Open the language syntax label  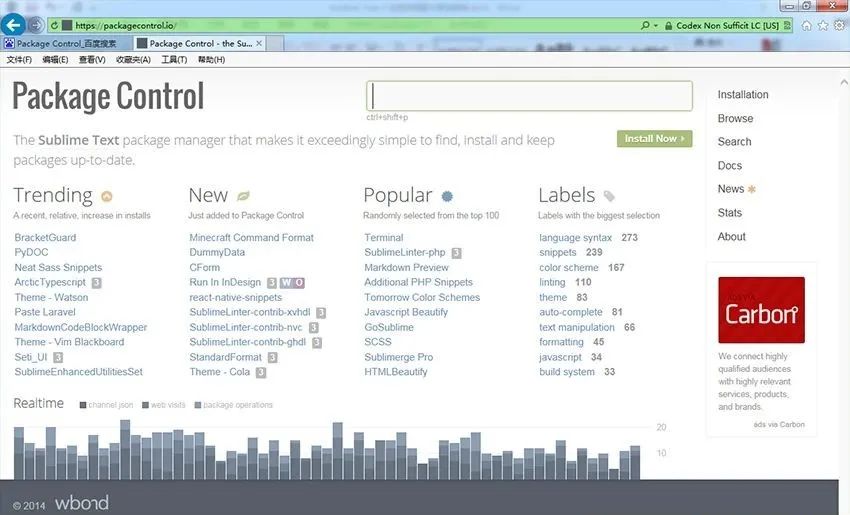pyautogui.click(x=575, y=237)
